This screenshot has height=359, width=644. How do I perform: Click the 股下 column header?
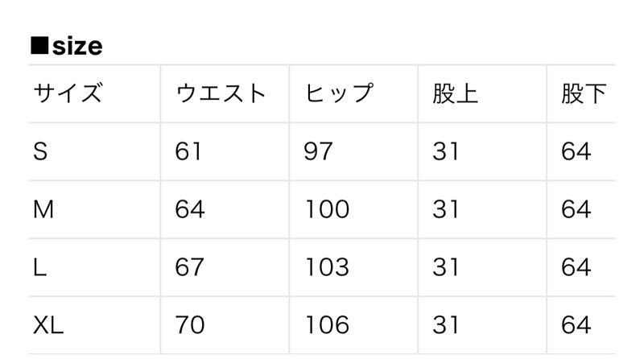coord(584,93)
